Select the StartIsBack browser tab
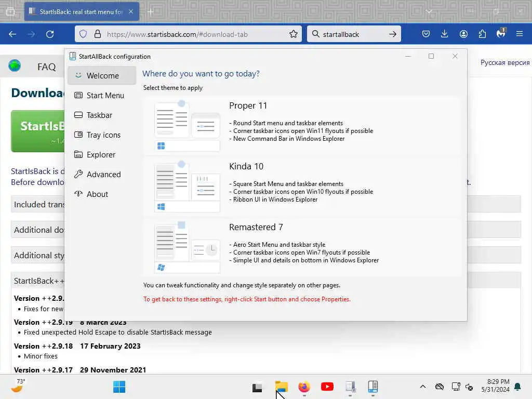Image resolution: width=532 pixels, height=399 pixels. click(x=82, y=11)
